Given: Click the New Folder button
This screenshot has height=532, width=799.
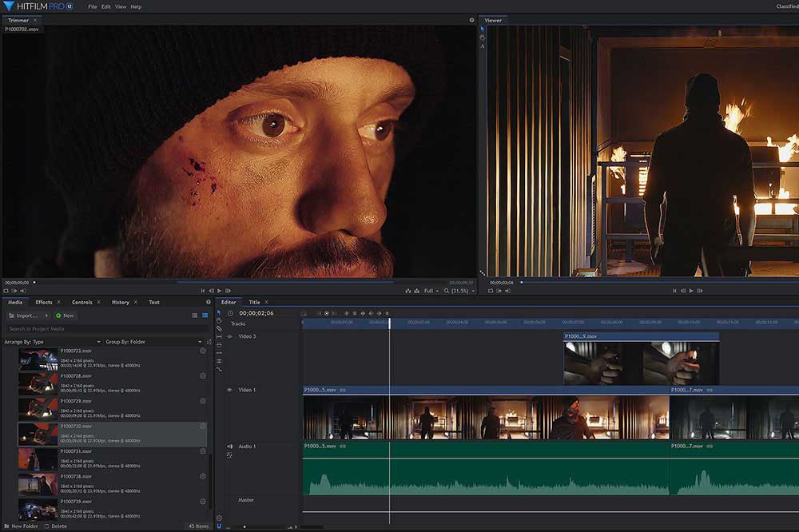Looking at the screenshot, I should coord(23,526).
